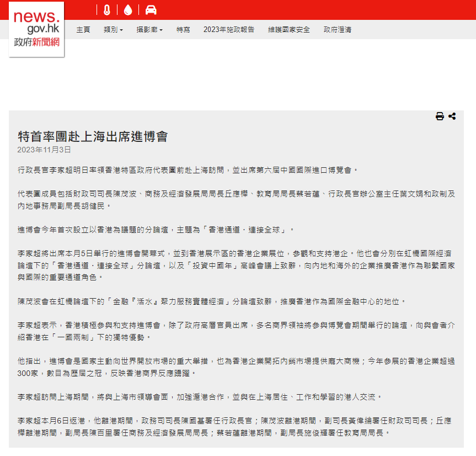
Task: Select the thermometer temperature icon
Action: click(x=107, y=9)
